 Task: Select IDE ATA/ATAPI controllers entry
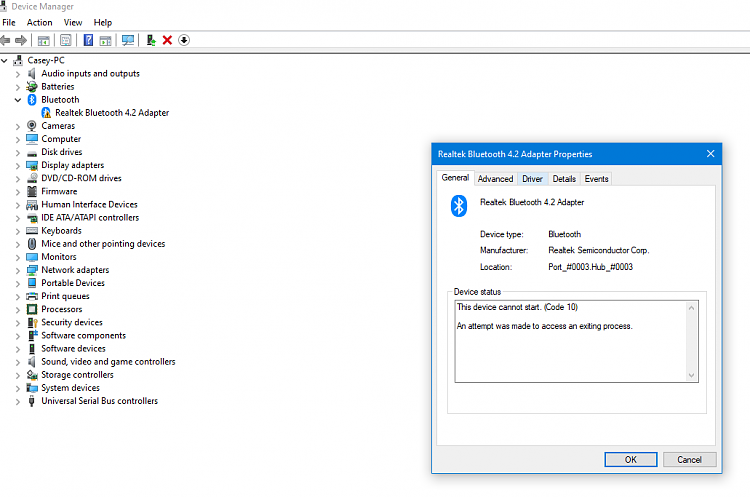[x=90, y=218]
